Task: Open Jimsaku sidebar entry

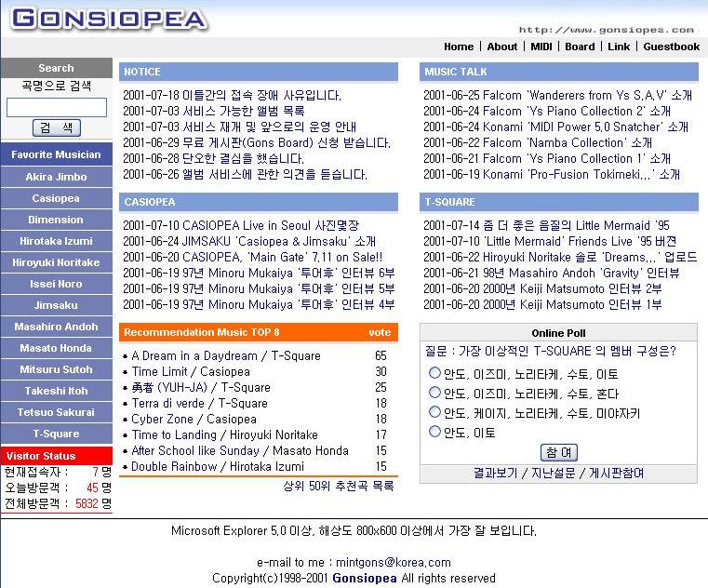Action: click(56, 305)
